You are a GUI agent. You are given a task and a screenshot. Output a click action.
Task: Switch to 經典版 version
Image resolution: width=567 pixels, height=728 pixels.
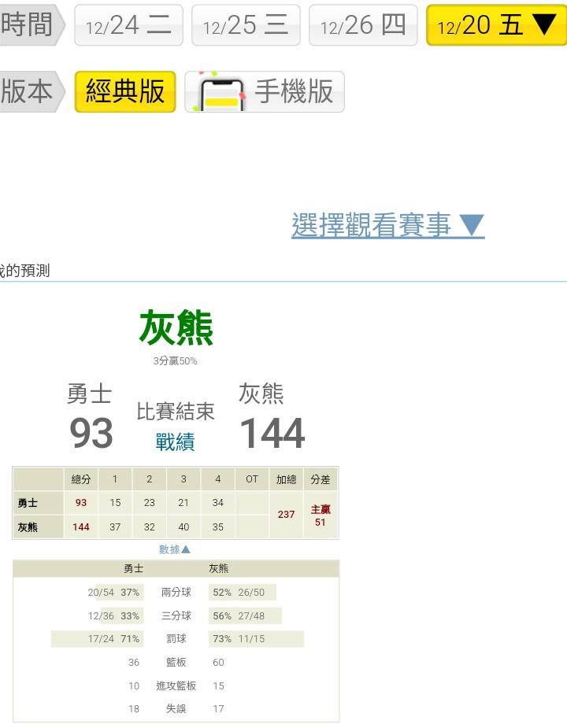coord(125,91)
